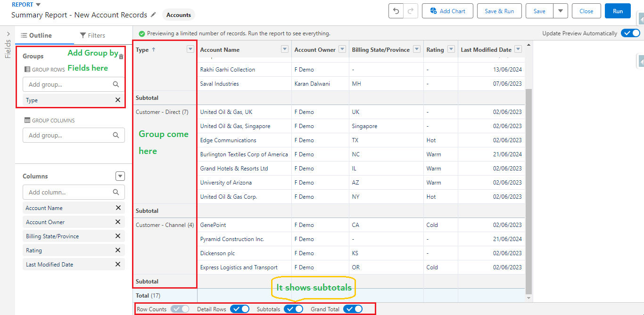The image size is (644, 315).
Task: Click the pencil icon to rename report
Action: click(153, 15)
